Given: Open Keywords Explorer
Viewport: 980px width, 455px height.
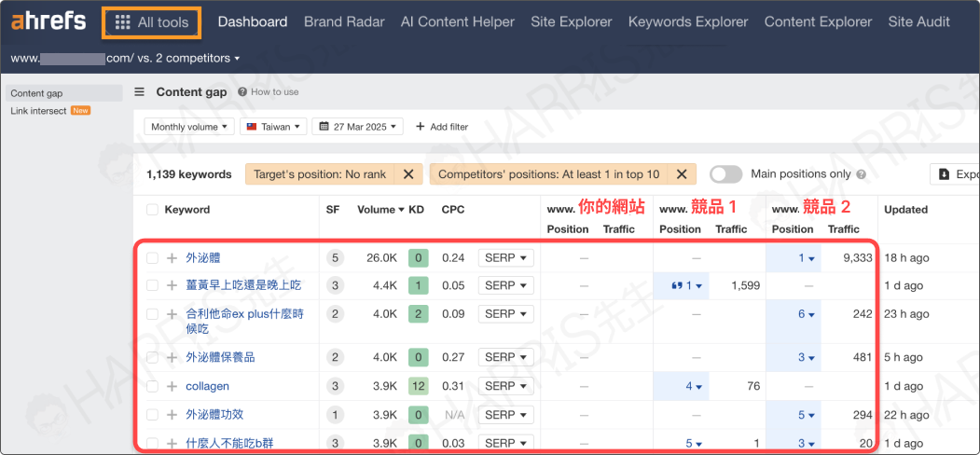Looking at the screenshot, I should click(688, 21).
